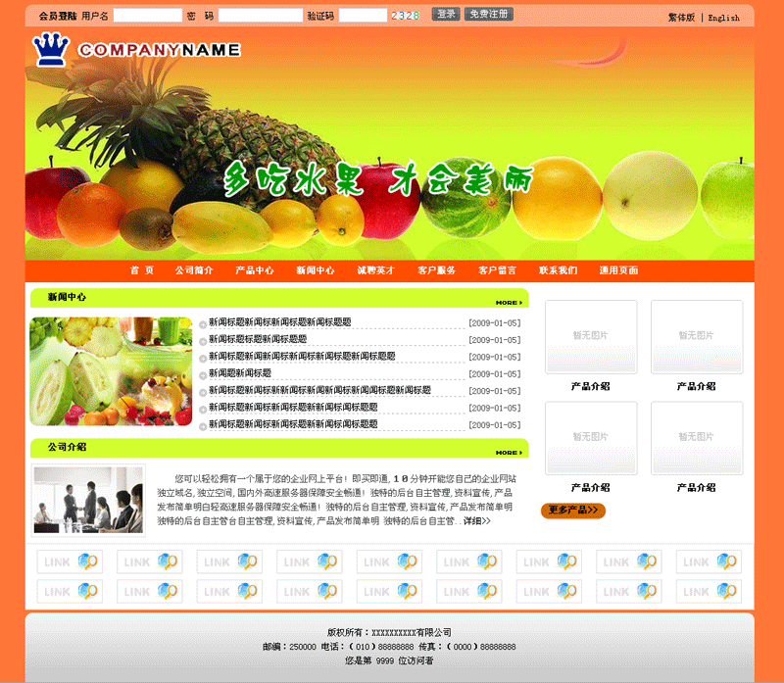Click the orange 更多产品>> button

point(573,511)
